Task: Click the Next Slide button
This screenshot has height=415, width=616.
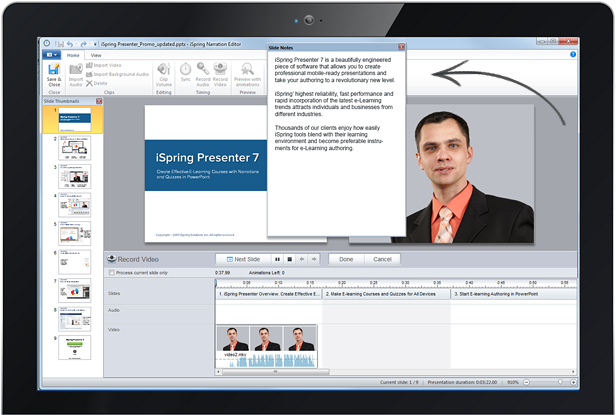Action: click(x=243, y=259)
